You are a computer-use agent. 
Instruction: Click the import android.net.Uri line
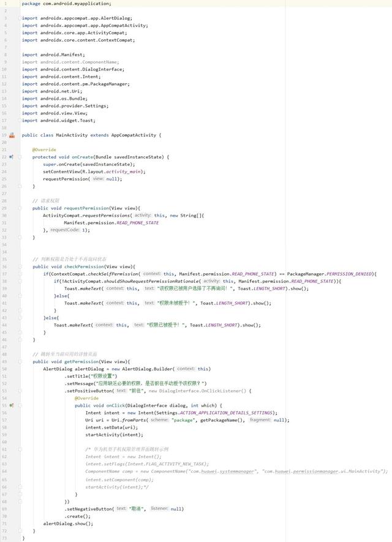(52, 91)
